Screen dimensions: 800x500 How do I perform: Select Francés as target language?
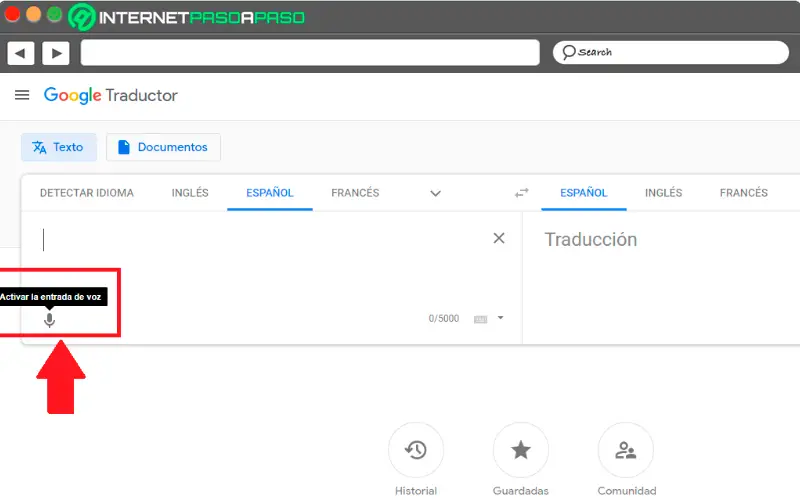743,193
